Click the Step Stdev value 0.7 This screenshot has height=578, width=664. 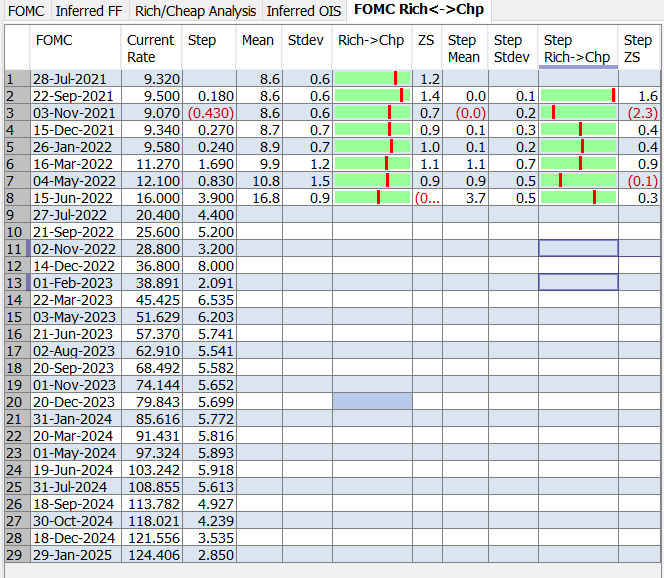513,163
